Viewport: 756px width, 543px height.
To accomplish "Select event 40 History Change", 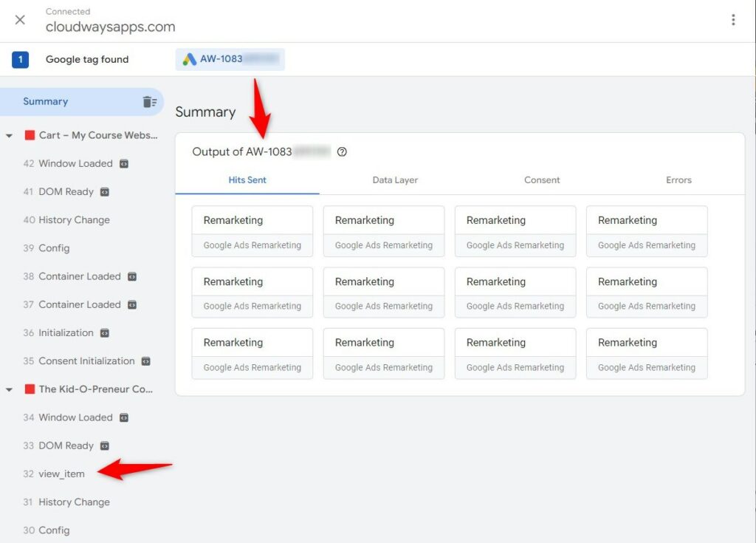I will pos(66,220).
